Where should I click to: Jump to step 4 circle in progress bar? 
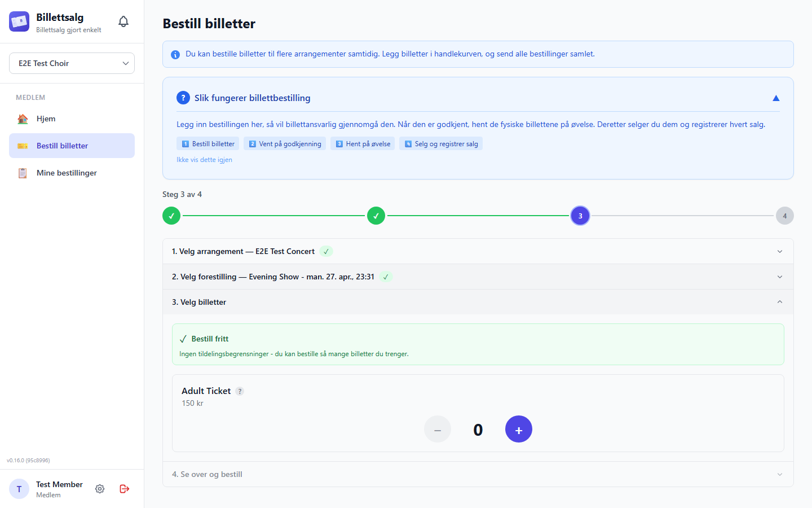[x=785, y=216]
